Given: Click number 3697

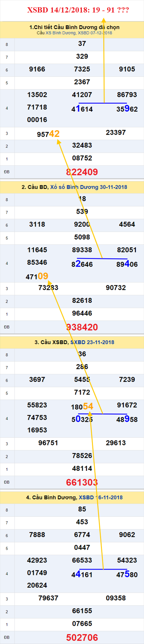Looking at the screenshot, I should point(37,379).
